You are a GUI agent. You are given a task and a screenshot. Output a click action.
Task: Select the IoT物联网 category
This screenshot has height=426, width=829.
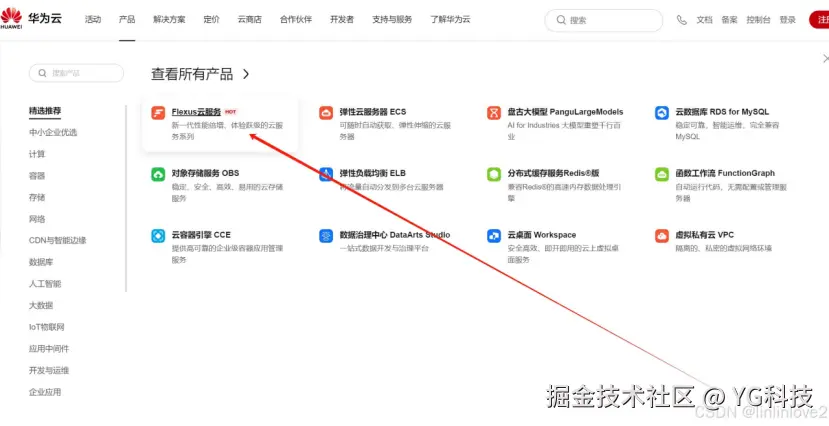click(x=47, y=327)
